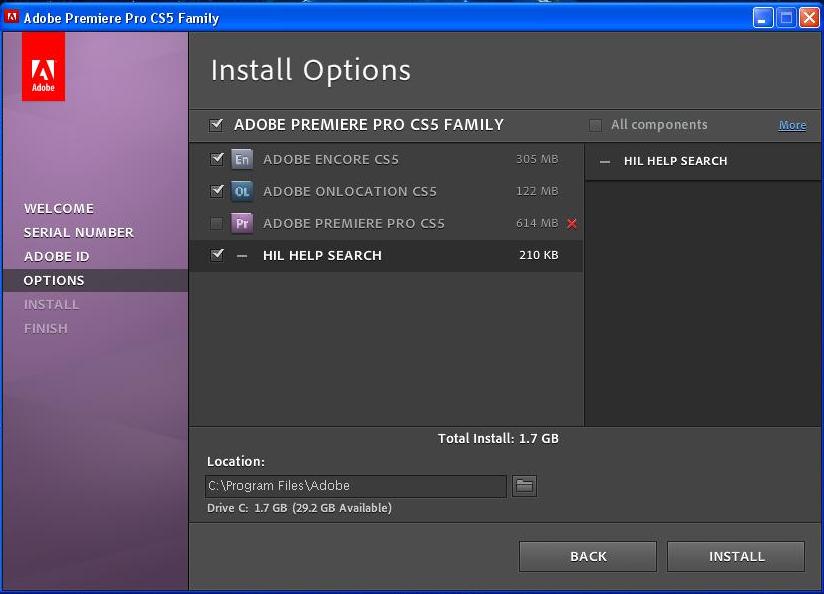Click the 122 MB size value
The width and height of the screenshot is (824, 594).
[x=537, y=191]
